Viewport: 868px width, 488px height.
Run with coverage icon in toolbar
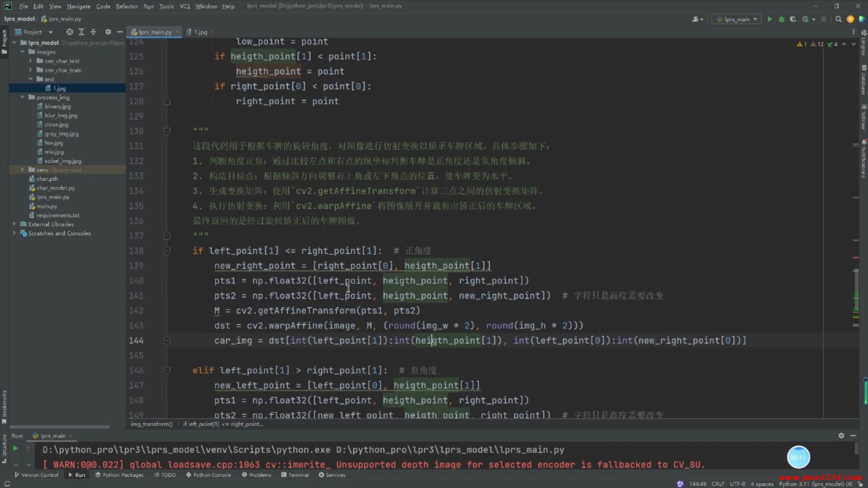793,19
